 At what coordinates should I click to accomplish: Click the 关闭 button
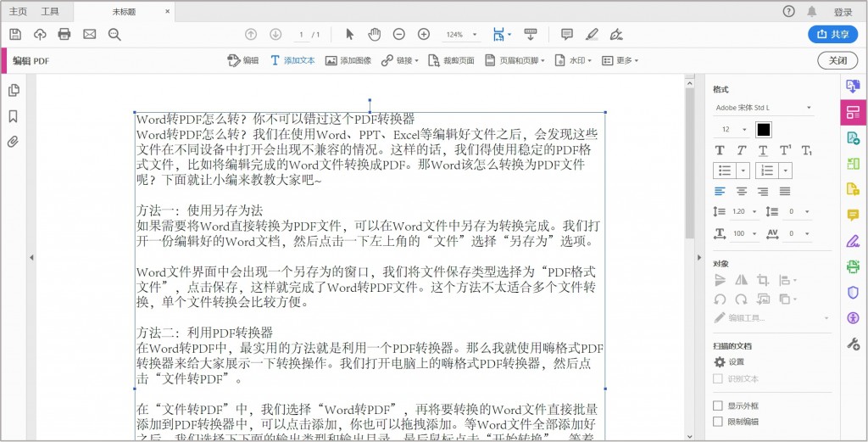pyautogui.click(x=837, y=60)
